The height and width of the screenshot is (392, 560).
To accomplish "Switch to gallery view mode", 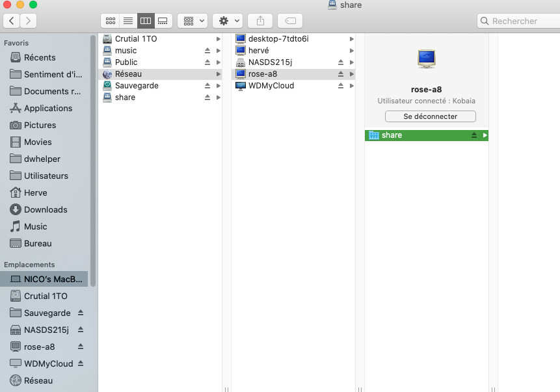I will click(x=163, y=21).
